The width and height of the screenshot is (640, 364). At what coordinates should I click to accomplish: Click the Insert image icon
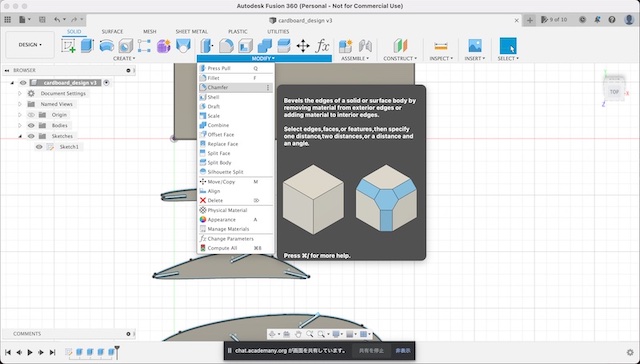coord(475,46)
